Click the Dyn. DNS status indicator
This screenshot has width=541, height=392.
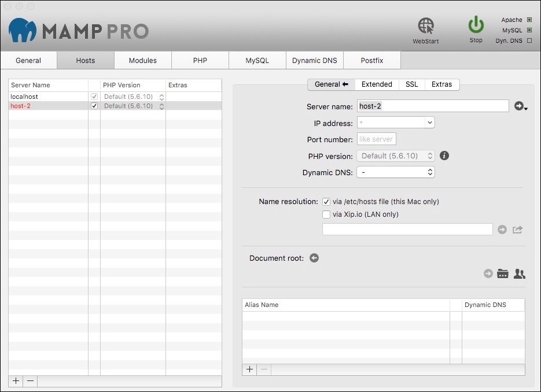529,40
